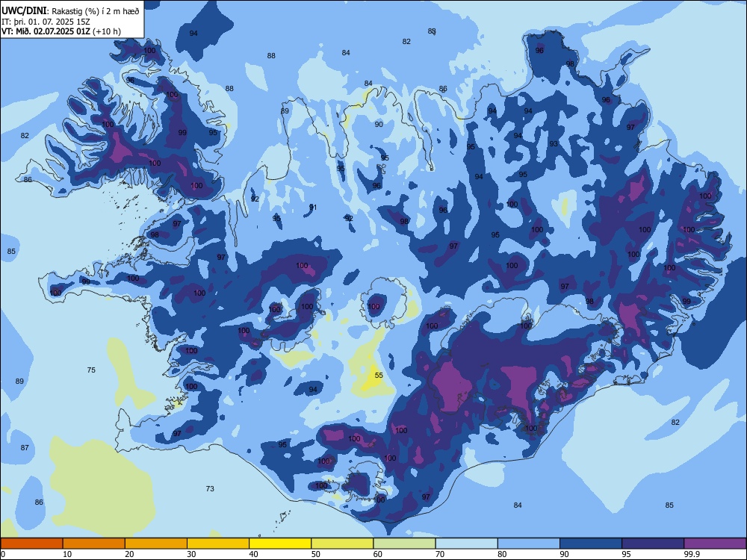747x560 pixels.
Task: Click the legend tick label 40
Action: [x=253, y=554]
